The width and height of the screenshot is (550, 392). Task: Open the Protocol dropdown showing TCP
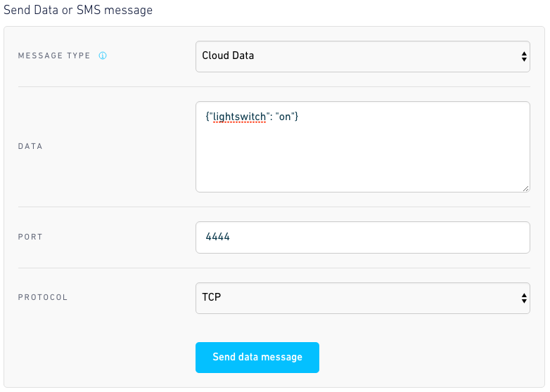click(x=363, y=298)
